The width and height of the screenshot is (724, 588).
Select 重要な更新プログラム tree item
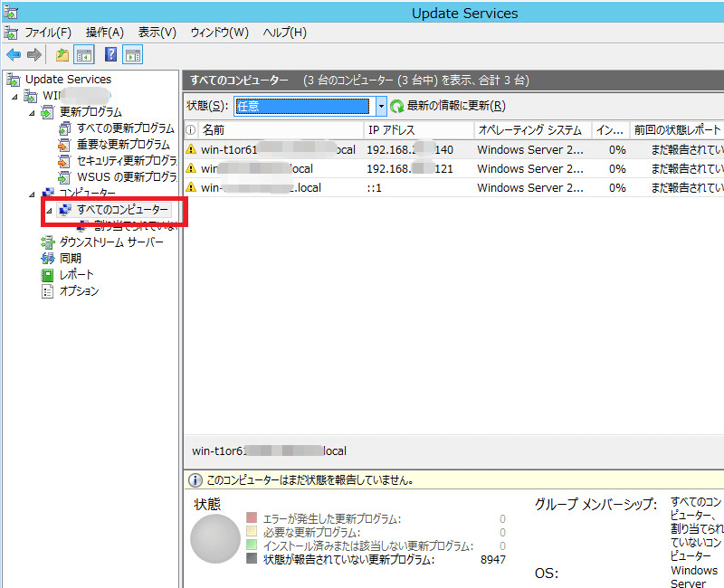tap(123, 145)
